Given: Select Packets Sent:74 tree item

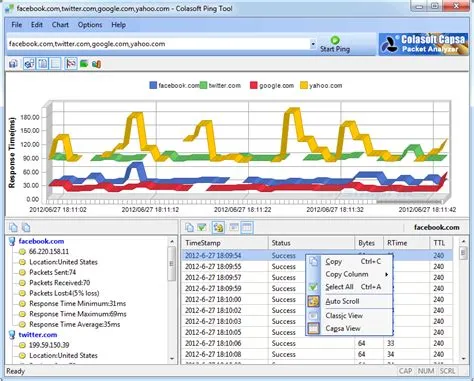Looking at the screenshot, I should (x=53, y=272).
